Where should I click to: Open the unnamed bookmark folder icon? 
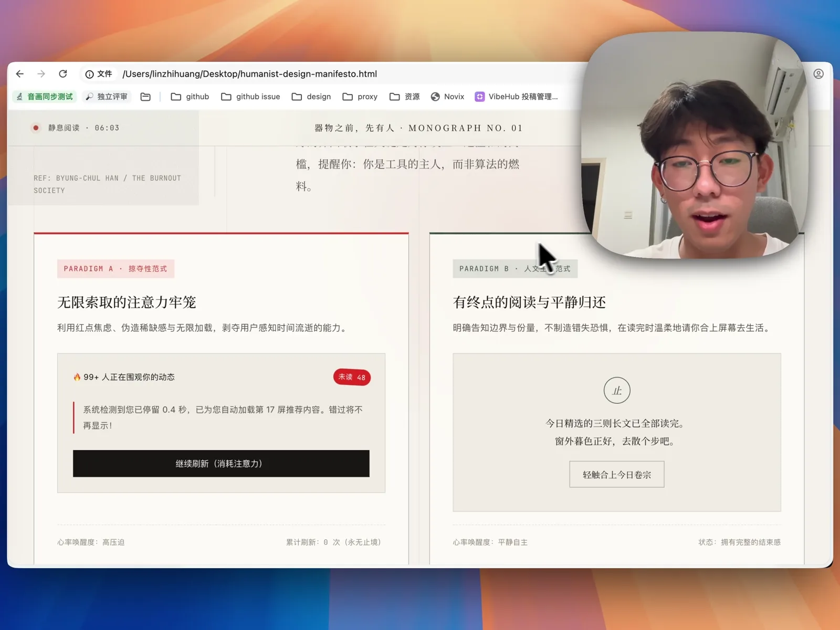click(145, 97)
